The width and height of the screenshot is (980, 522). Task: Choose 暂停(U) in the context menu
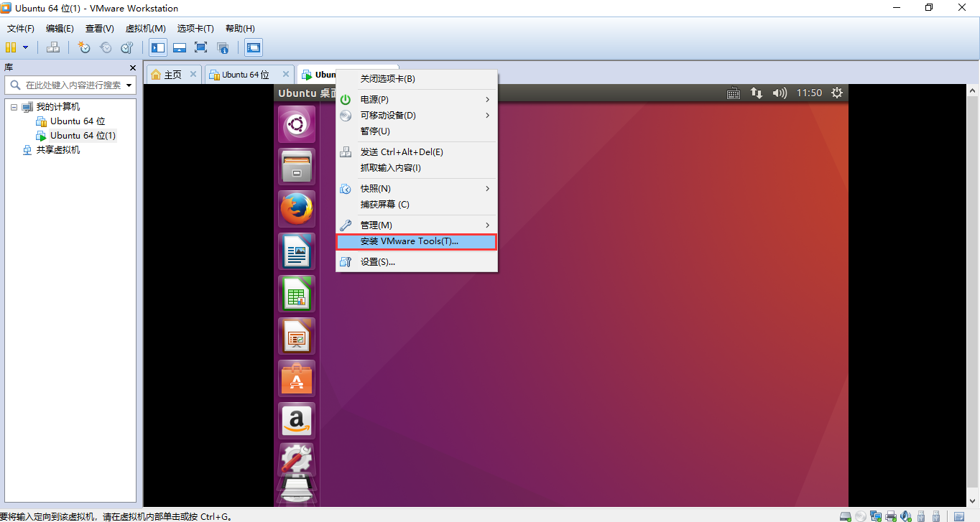click(x=417, y=131)
